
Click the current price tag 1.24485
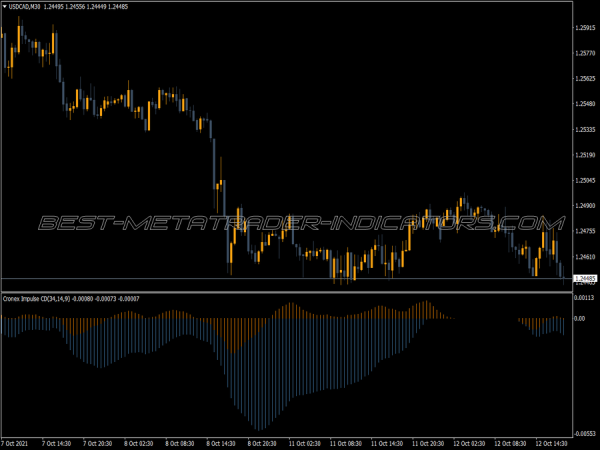pos(585,278)
